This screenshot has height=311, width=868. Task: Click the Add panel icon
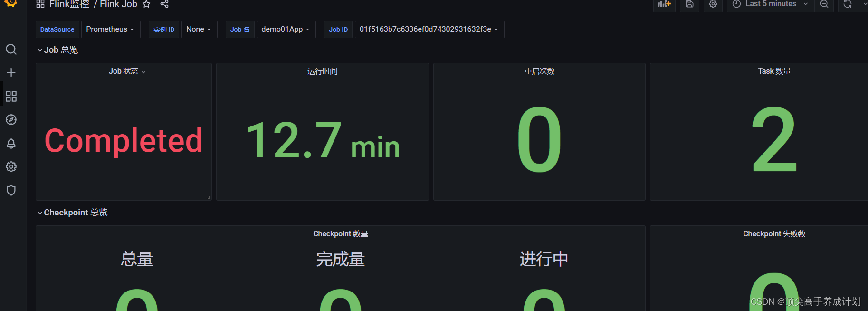664,4
